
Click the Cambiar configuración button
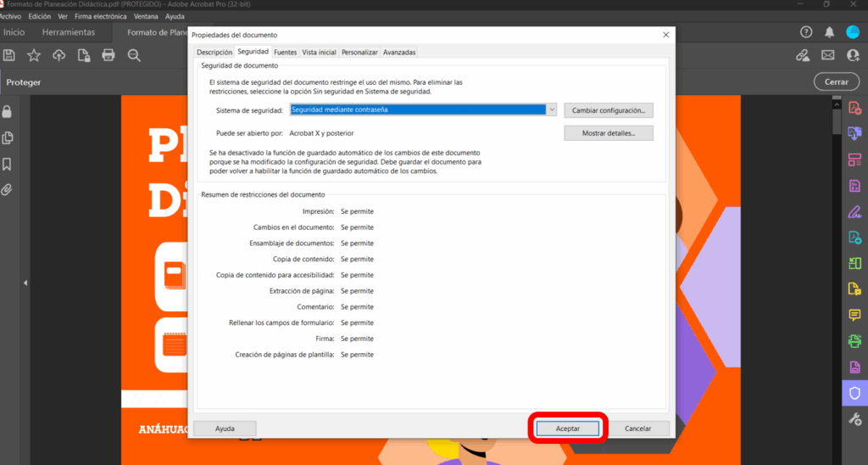coord(609,110)
